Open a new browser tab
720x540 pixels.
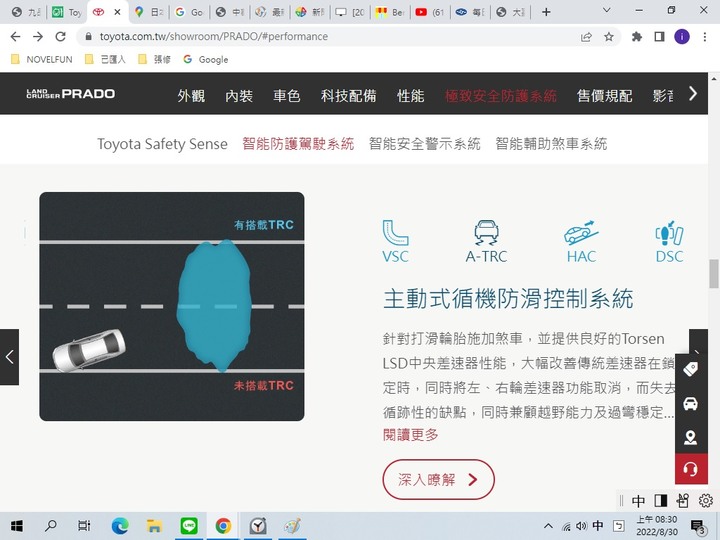(546, 12)
